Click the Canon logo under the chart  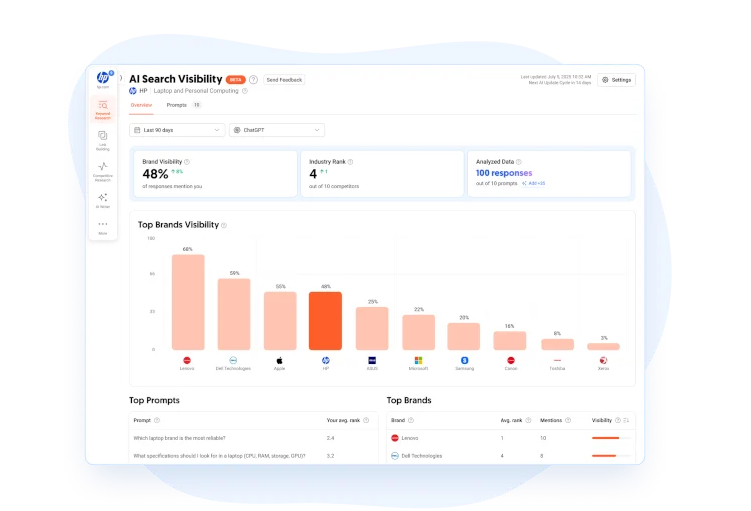tap(511, 360)
